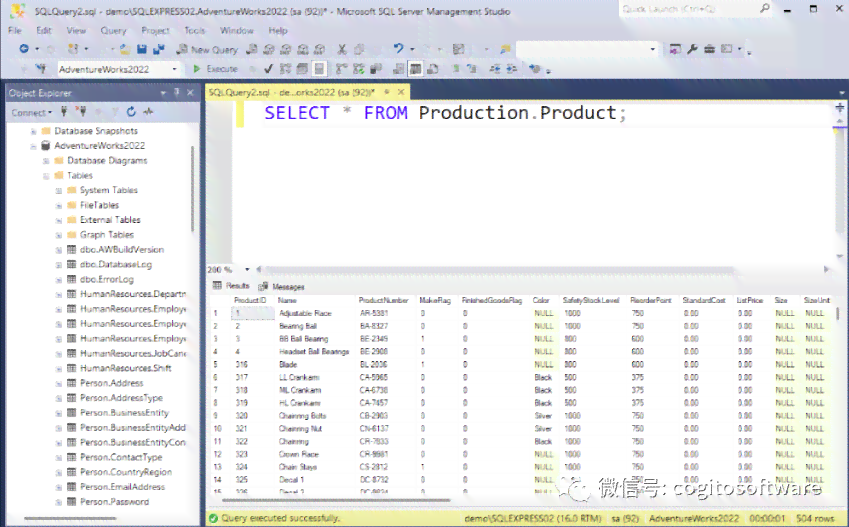Click the Save All icon
This screenshot has width=849, height=527.
[159, 49]
